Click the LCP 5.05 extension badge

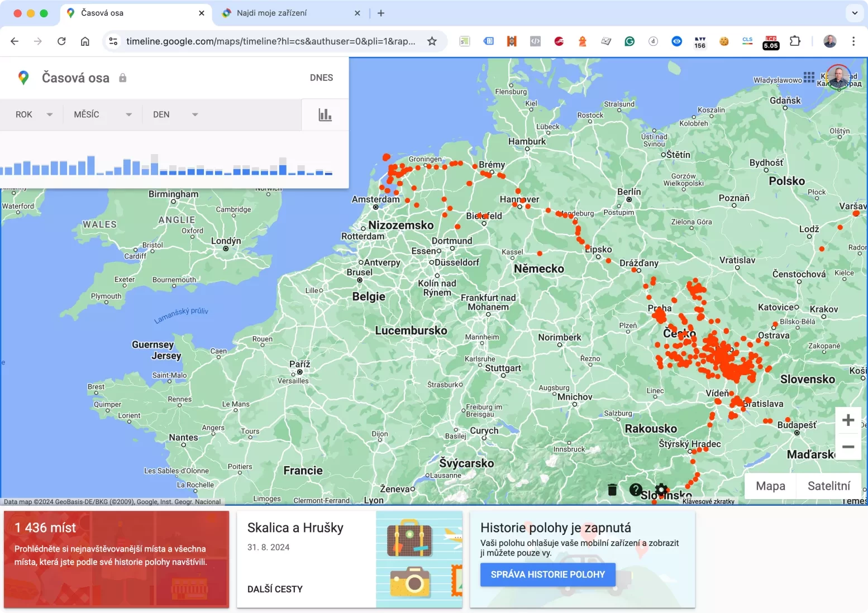[x=771, y=42]
